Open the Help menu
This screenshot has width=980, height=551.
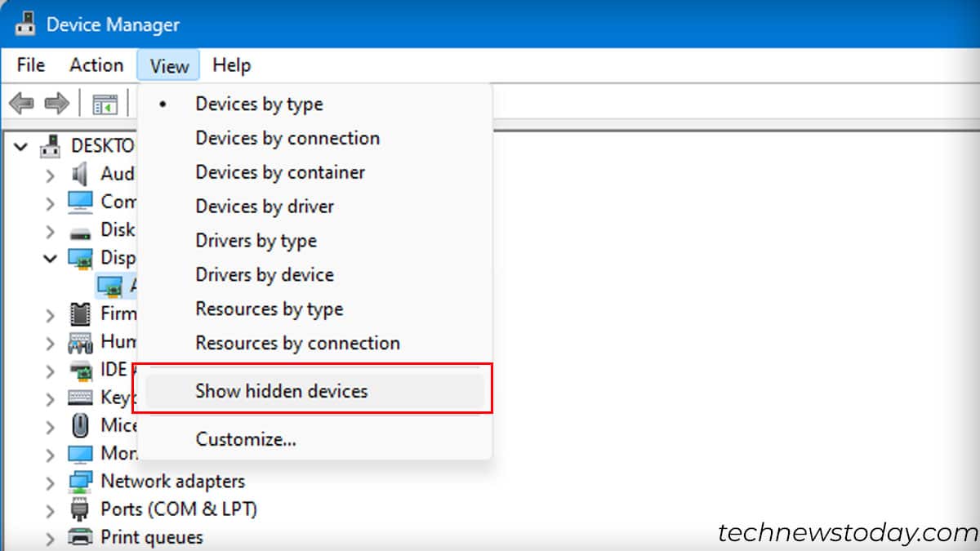[x=231, y=65]
